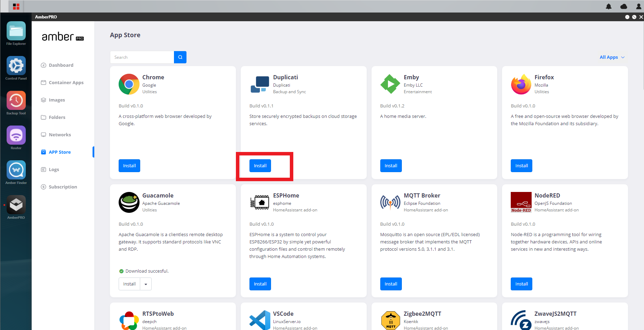Click the cloud status icon
This screenshot has height=330, width=644.
pyautogui.click(x=624, y=6)
